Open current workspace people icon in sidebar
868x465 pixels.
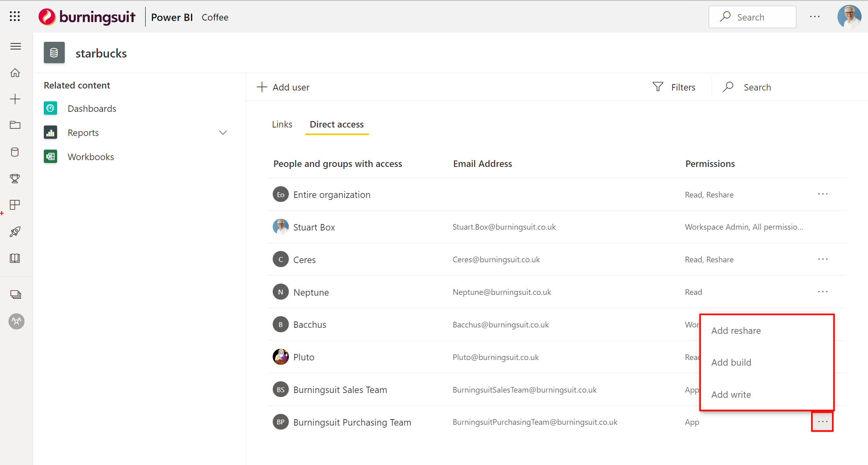click(16, 321)
